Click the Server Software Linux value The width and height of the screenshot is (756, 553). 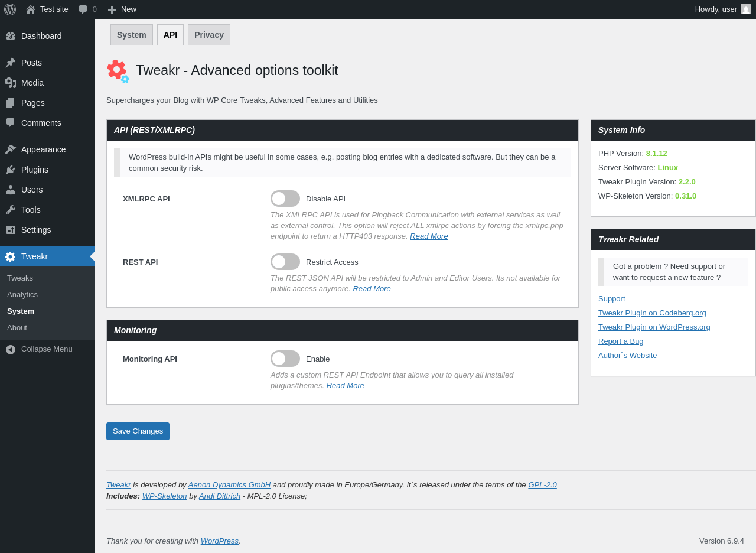(667, 168)
